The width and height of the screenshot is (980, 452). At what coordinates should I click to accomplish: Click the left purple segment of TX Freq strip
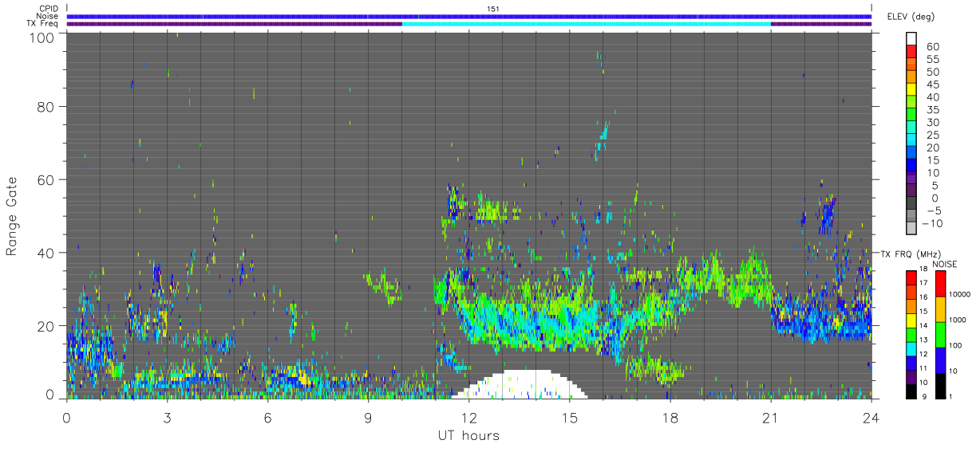(x=235, y=24)
